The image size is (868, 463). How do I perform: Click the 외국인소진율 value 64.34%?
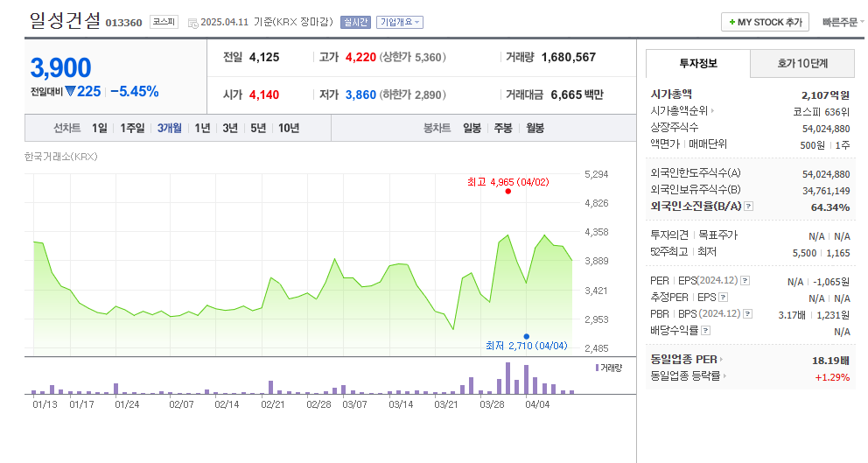tap(830, 207)
